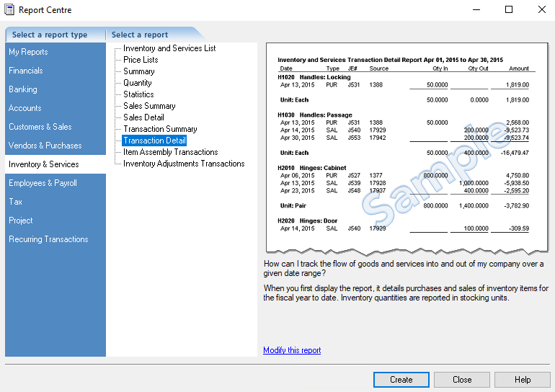Select Inventory Adjustments Transactions report
The height and width of the screenshot is (392, 555).
tap(184, 164)
